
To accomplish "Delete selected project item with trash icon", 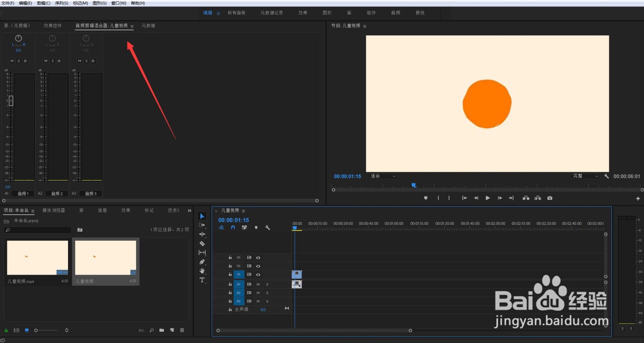I will click(x=182, y=330).
